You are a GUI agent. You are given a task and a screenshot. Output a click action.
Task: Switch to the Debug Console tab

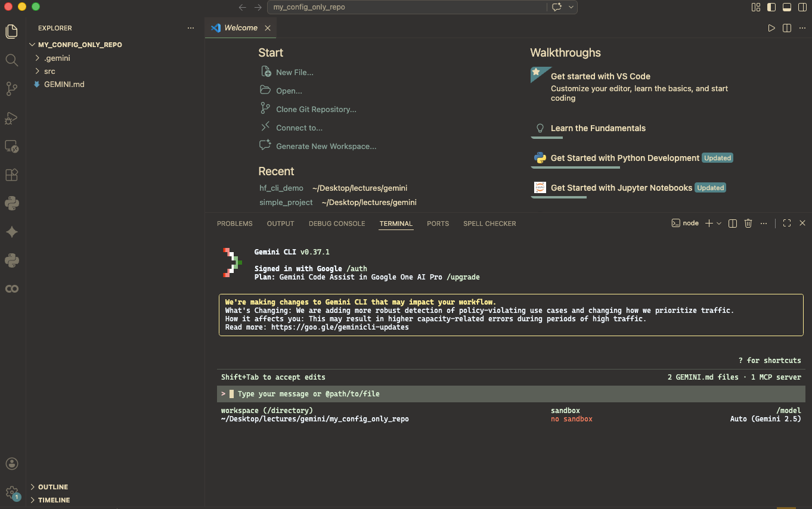[x=337, y=224]
